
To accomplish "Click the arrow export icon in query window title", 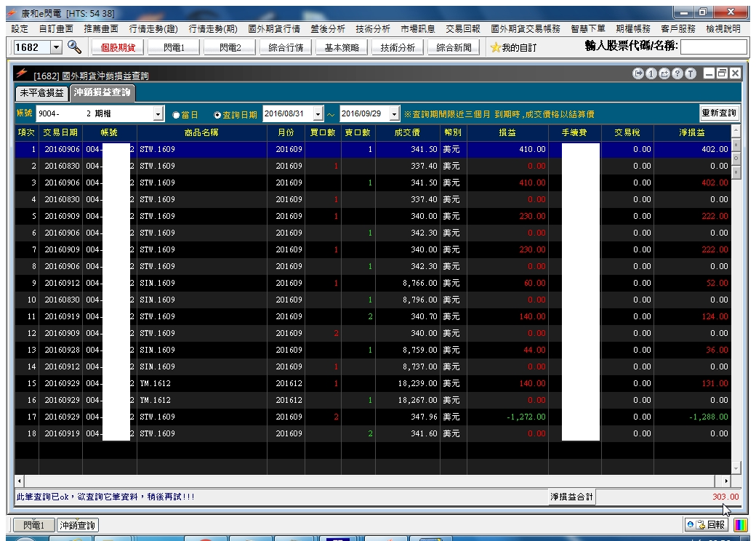I will click(x=638, y=73).
